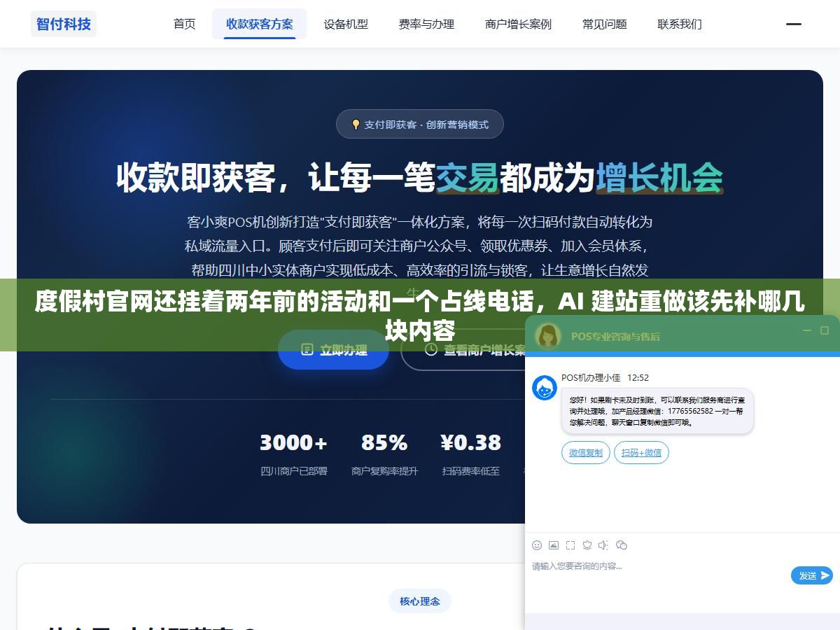The image size is (840, 630).
Task: Click the 支付即获客·创新营销模式 badge
Action: tap(420, 124)
